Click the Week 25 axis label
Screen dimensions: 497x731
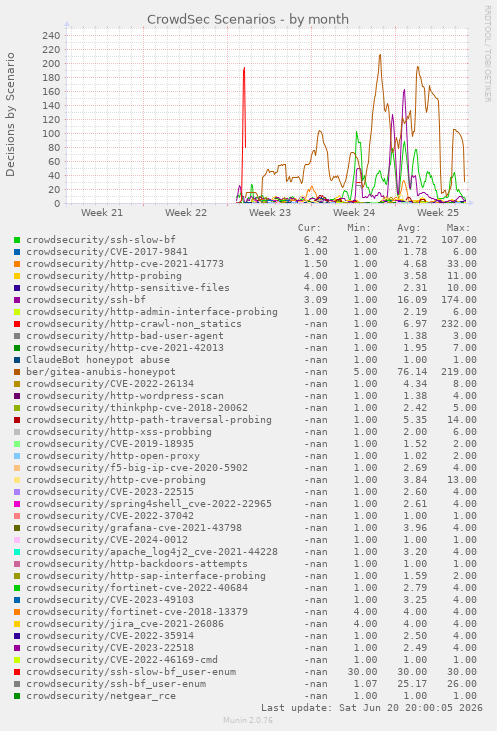coord(438,213)
